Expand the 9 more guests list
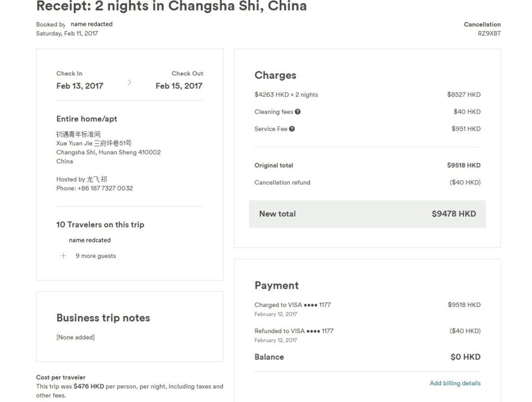Viewport: 532px width, 402px height. click(x=96, y=256)
